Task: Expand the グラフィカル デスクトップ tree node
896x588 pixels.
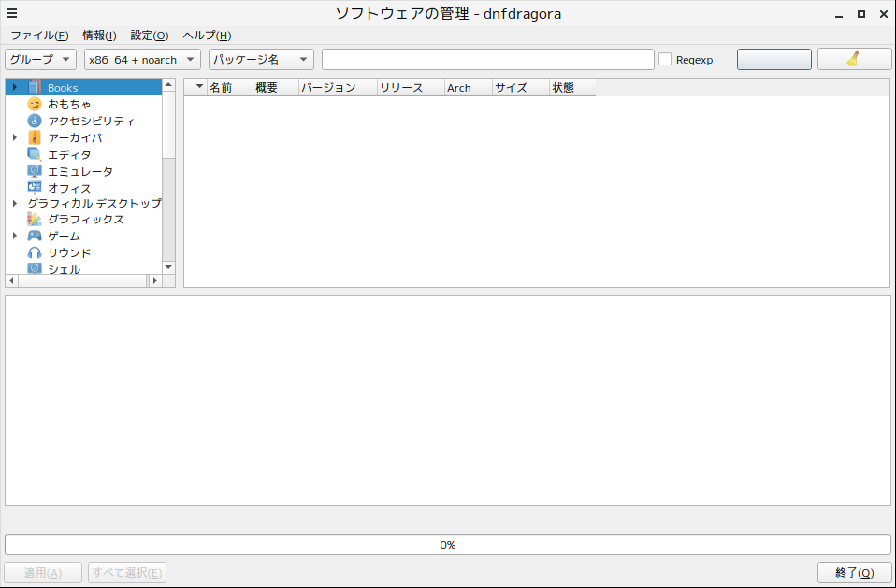Action: click(15, 203)
